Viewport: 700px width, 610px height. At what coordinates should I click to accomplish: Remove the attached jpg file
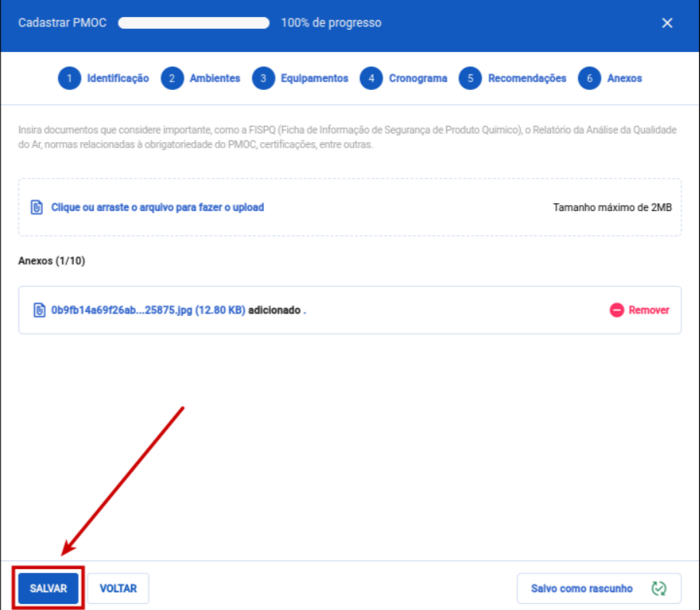(x=639, y=310)
